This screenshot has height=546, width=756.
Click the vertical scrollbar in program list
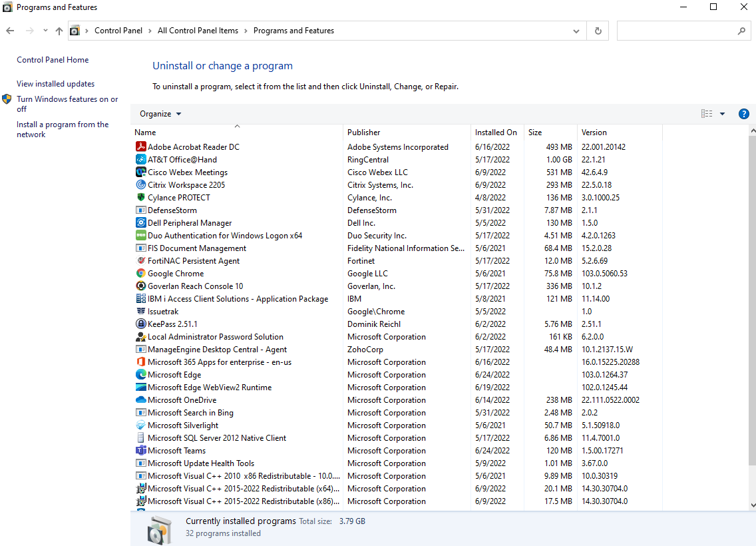[753, 300]
